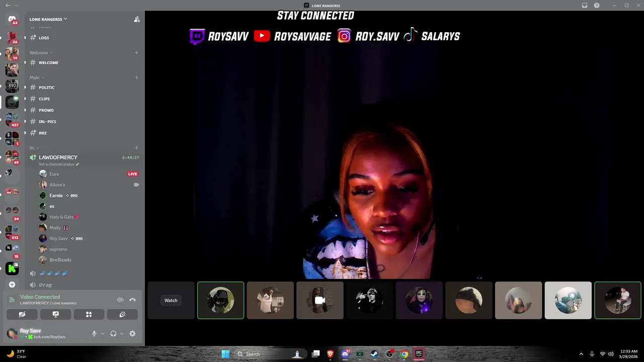Image resolution: width=644 pixels, height=362 pixels.
Task: Open the soundboard icon button
Action: point(122,314)
